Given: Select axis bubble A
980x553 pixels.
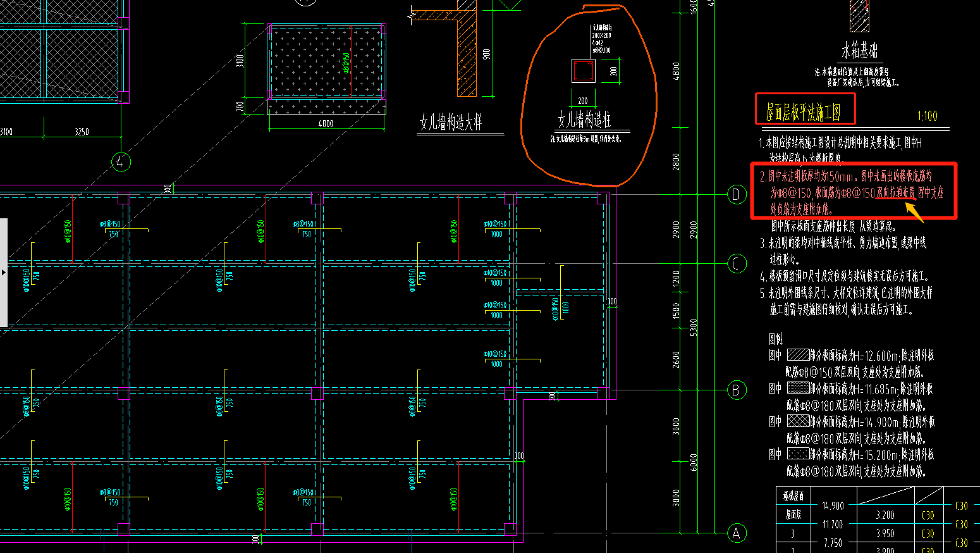Looking at the screenshot, I should [x=736, y=533].
